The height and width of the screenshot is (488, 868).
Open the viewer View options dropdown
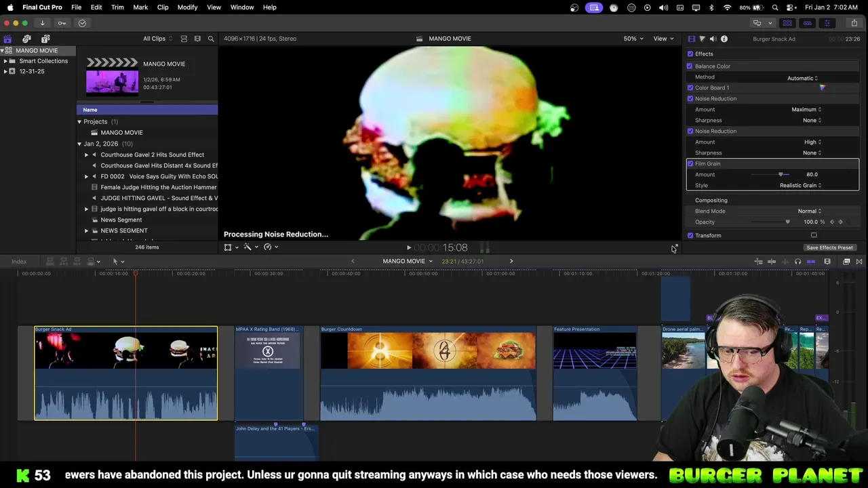click(663, 39)
